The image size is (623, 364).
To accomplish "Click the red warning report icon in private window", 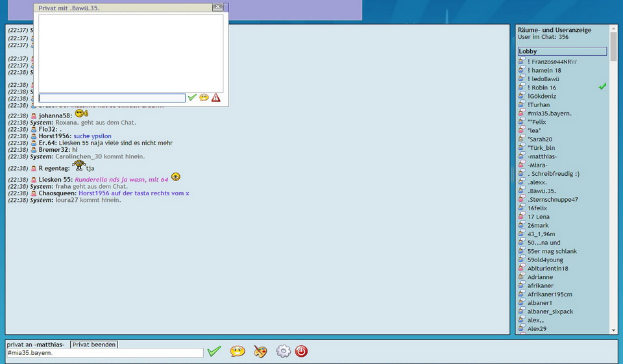I will coord(216,98).
